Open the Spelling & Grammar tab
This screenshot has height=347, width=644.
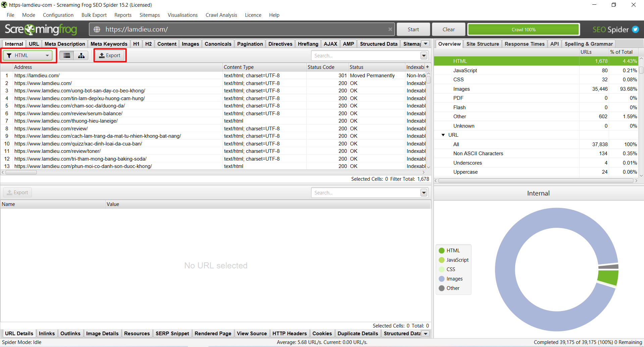pyautogui.click(x=589, y=44)
